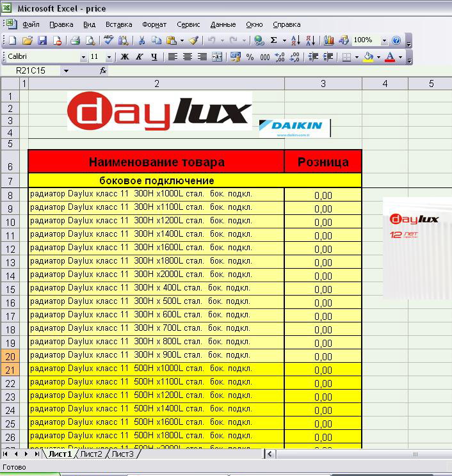
Task: Click the AutoSum sigma icon
Action: pos(274,40)
